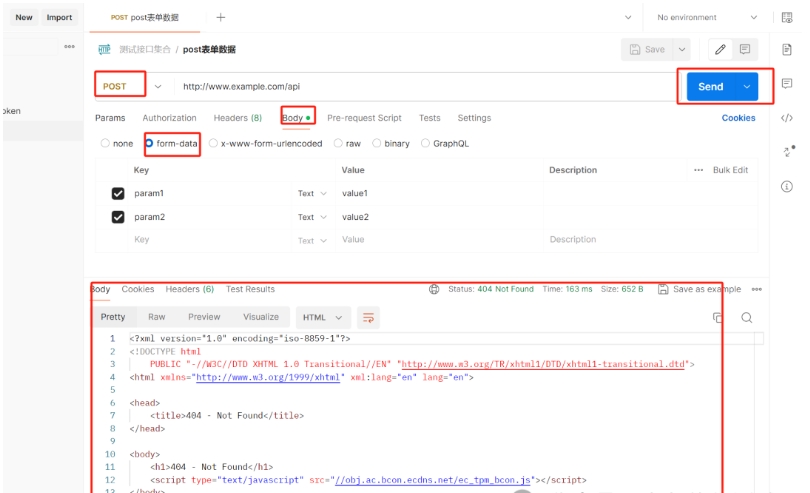Image resolution: width=810 pixels, height=493 pixels.
Task: Copy the response with the copy icon
Action: point(718,317)
